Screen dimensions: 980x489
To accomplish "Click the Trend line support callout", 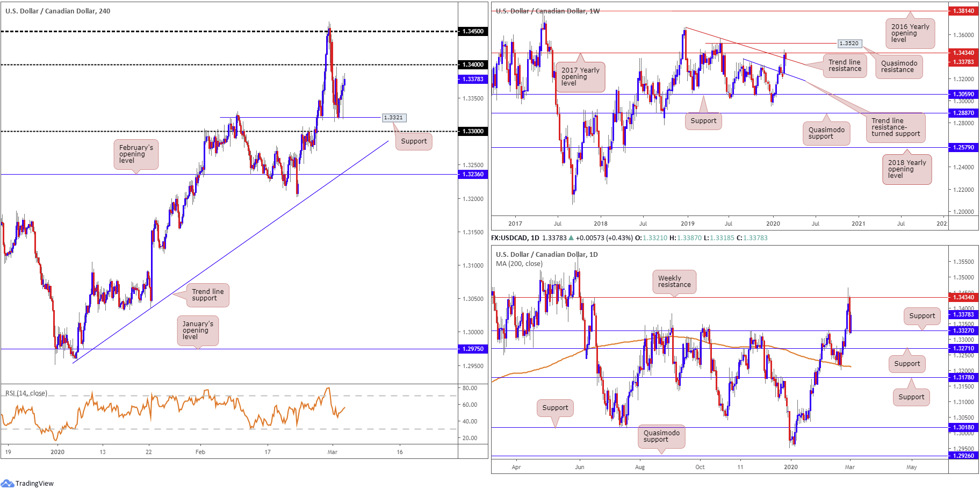I will (208, 295).
